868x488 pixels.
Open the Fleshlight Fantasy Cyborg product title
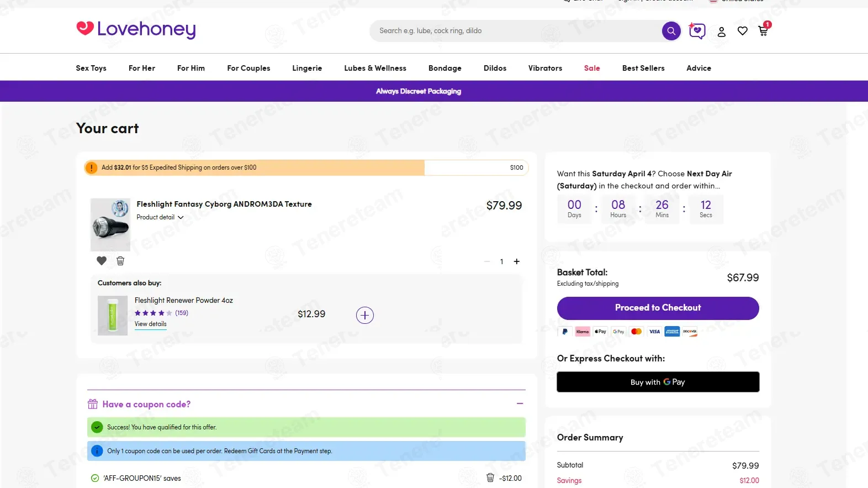click(224, 204)
